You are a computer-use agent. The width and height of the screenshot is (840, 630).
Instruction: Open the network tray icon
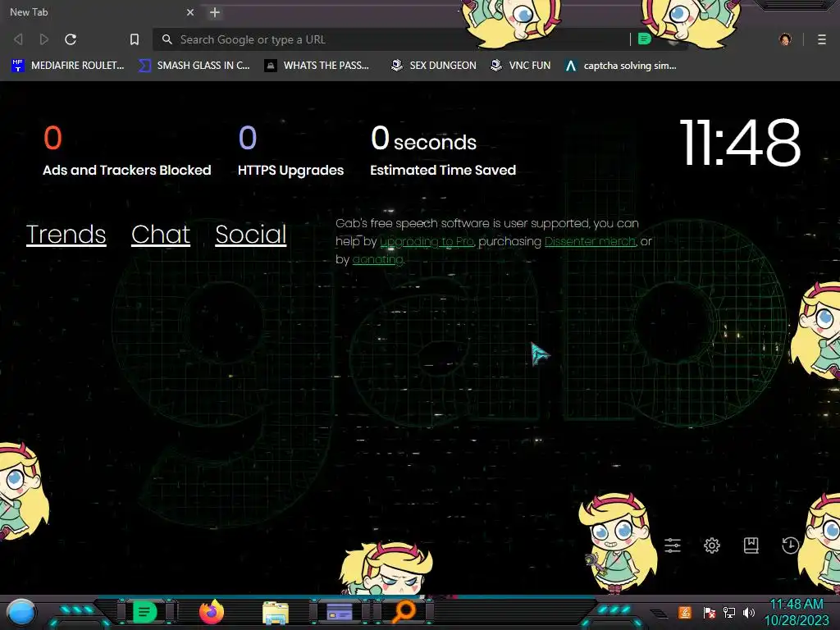(x=728, y=613)
